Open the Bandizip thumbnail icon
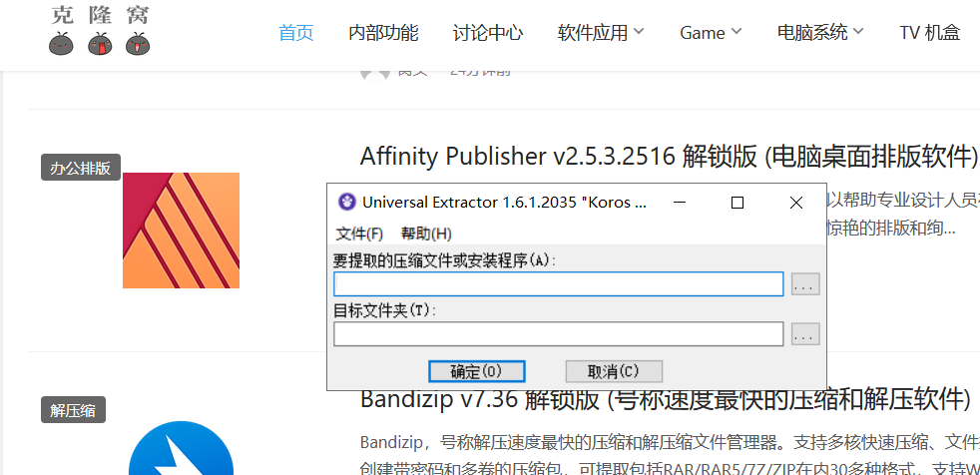 pyautogui.click(x=181, y=447)
